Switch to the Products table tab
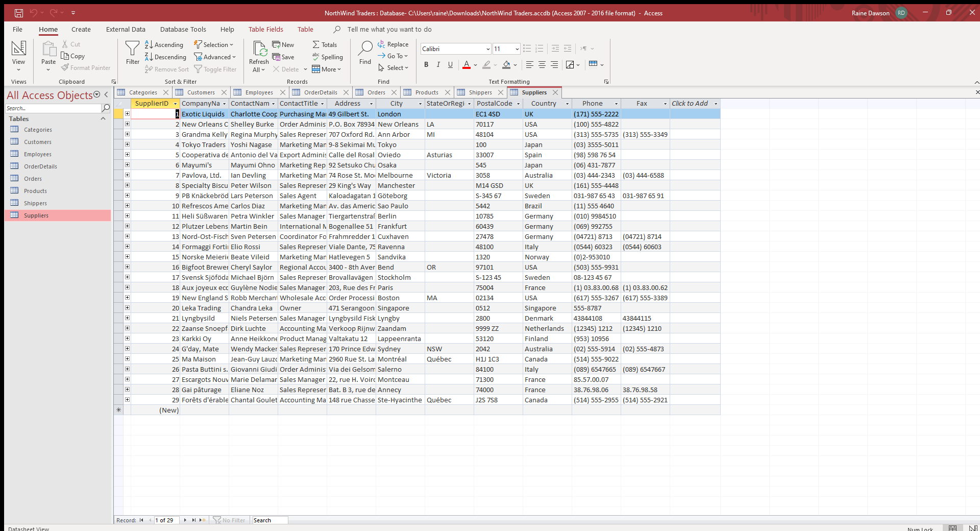The height and width of the screenshot is (531, 980). coord(426,92)
